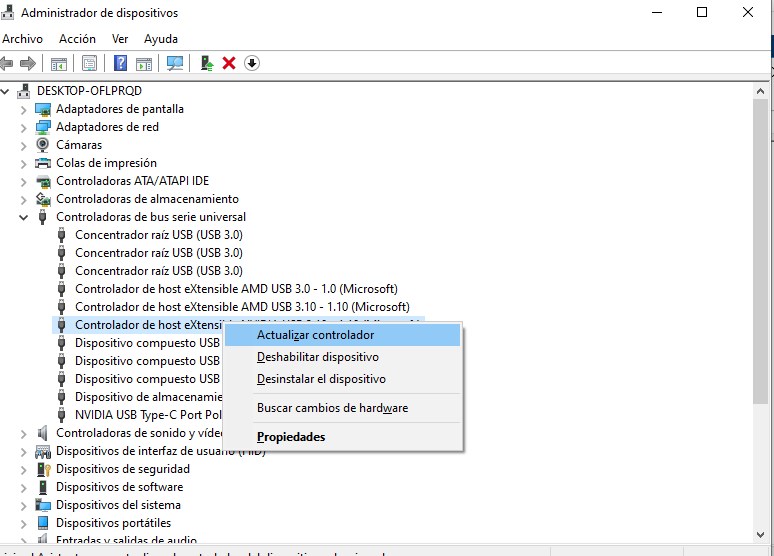Open the Ver menu
The height and width of the screenshot is (556, 774).
[x=120, y=39]
